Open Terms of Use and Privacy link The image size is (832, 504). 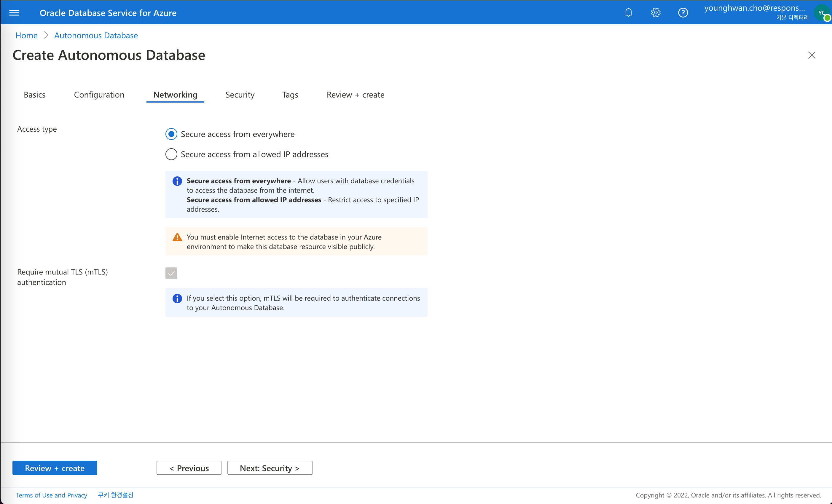tap(51, 495)
